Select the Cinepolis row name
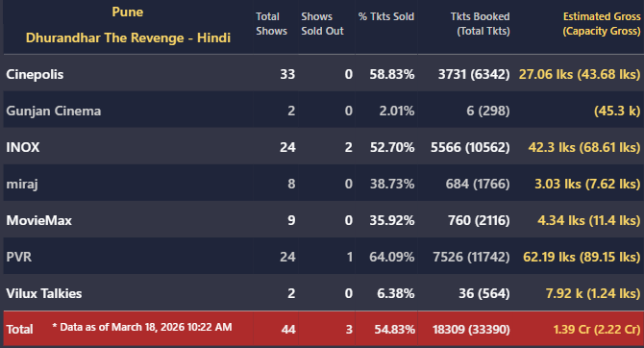644x348 pixels. click(x=35, y=74)
